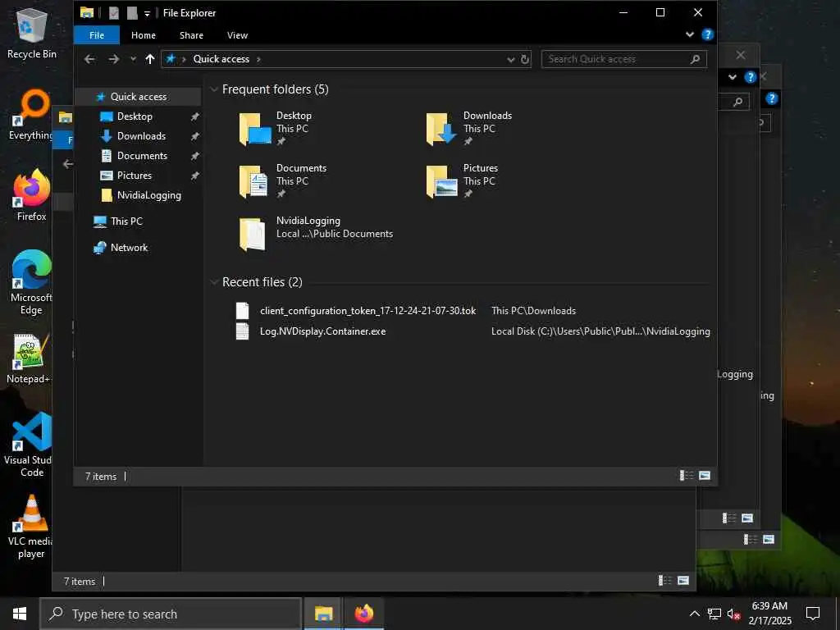This screenshot has width=840, height=630.
Task: Open the recent locations dropdown
Action: click(133, 59)
